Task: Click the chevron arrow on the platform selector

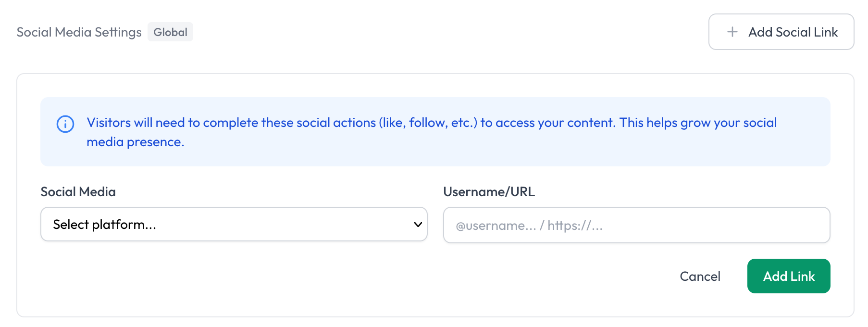Action: click(418, 225)
